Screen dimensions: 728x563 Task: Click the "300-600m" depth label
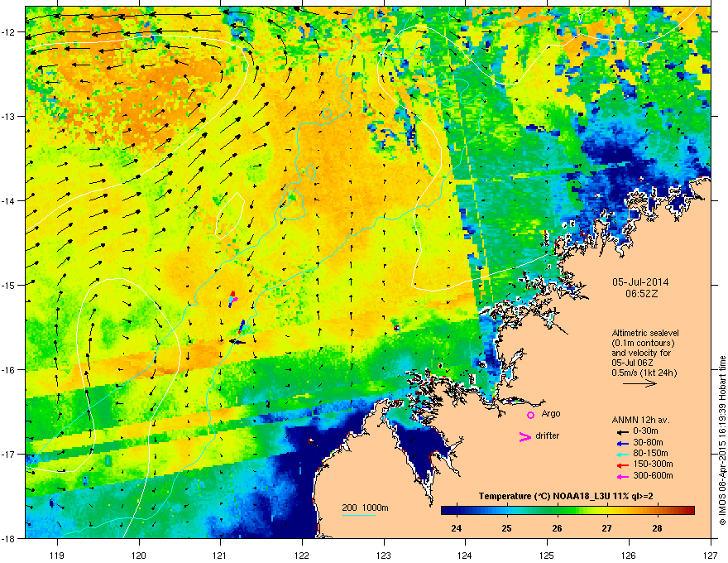(x=653, y=476)
